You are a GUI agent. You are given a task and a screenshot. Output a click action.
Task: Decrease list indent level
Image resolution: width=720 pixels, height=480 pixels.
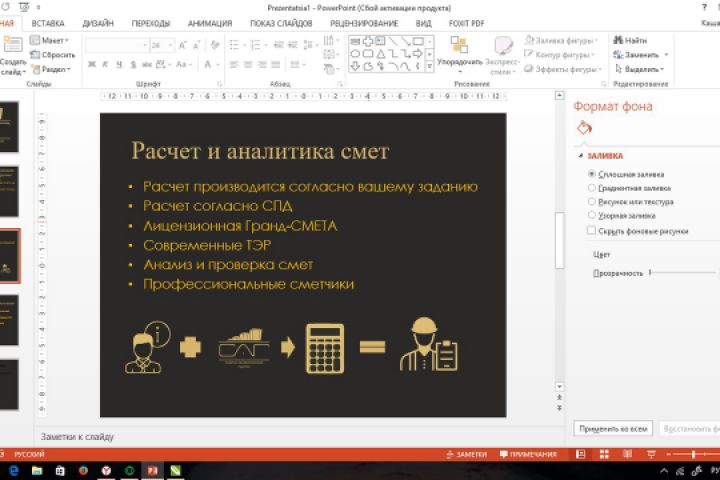[x=278, y=45]
